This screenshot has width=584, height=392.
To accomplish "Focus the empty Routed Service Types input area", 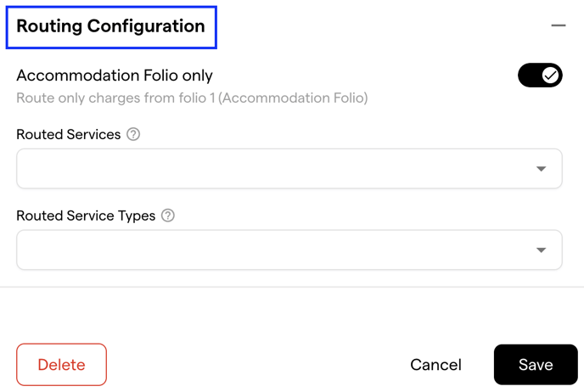I will (x=276, y=249).
